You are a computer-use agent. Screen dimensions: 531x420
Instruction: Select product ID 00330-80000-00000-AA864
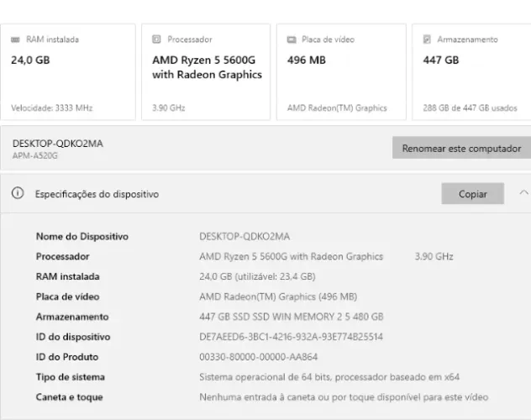259,357
